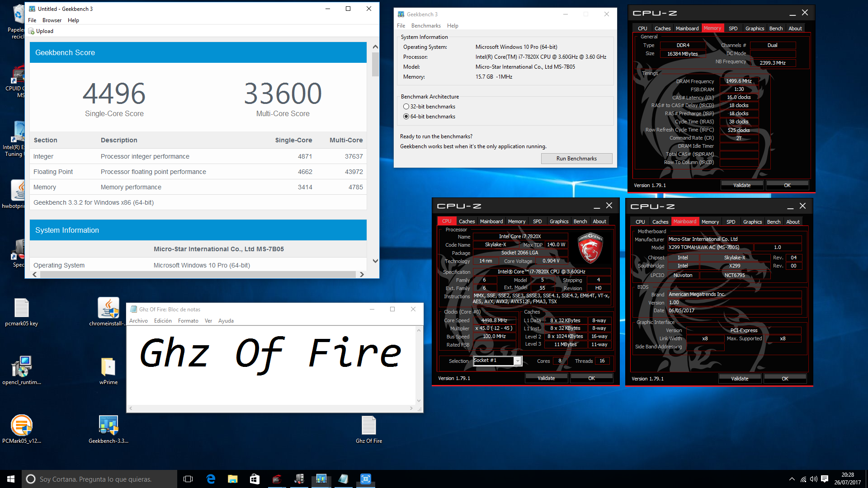Screen dimensions: 868x488
Task: Open the Windows Start menu
Action: tap(11, 479)
